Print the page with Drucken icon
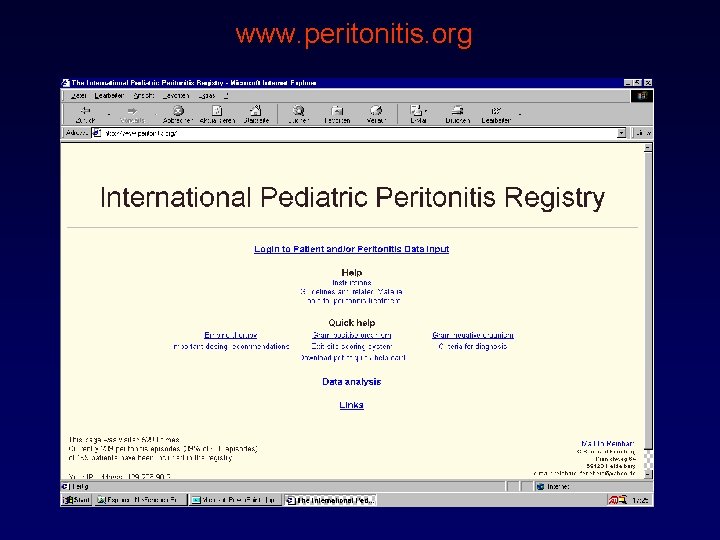Viewport: 720px width, 540px height. (x=457, y=111)
